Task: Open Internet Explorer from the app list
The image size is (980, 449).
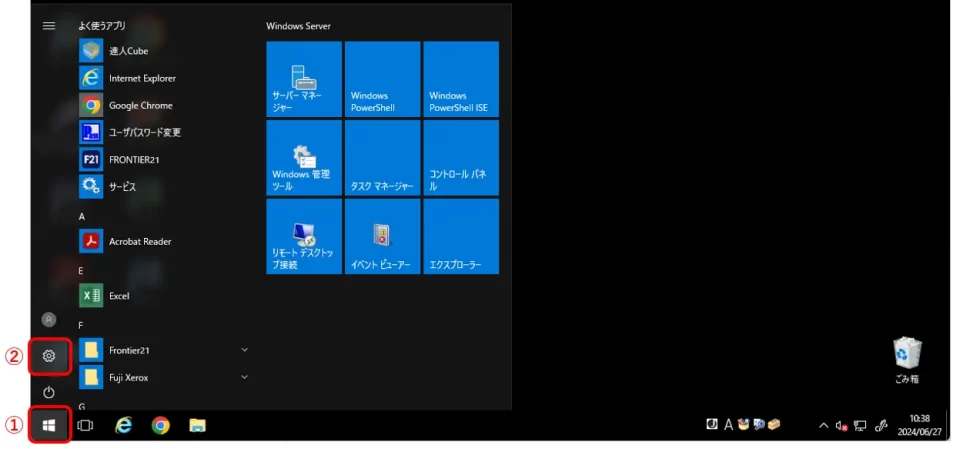Action: (142, 78)
